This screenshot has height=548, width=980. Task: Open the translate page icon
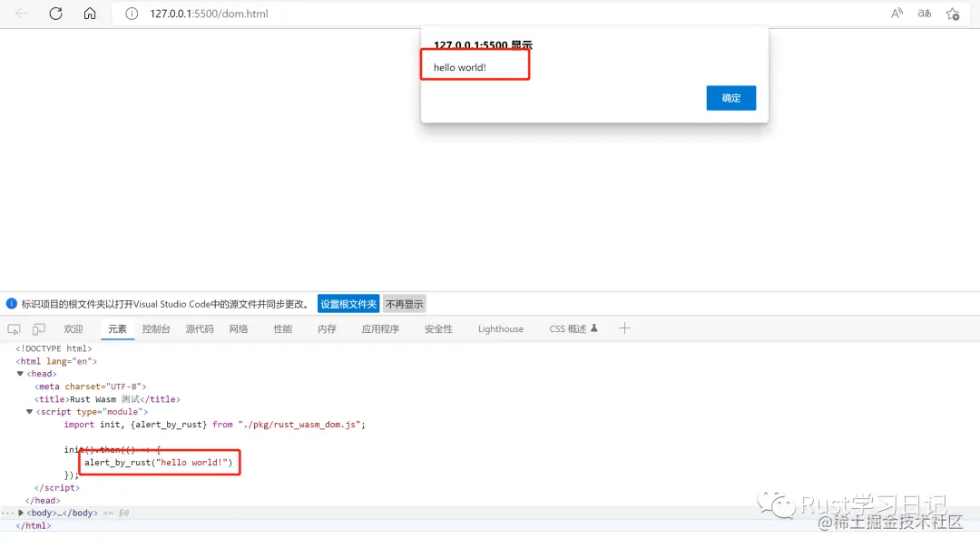925,13
